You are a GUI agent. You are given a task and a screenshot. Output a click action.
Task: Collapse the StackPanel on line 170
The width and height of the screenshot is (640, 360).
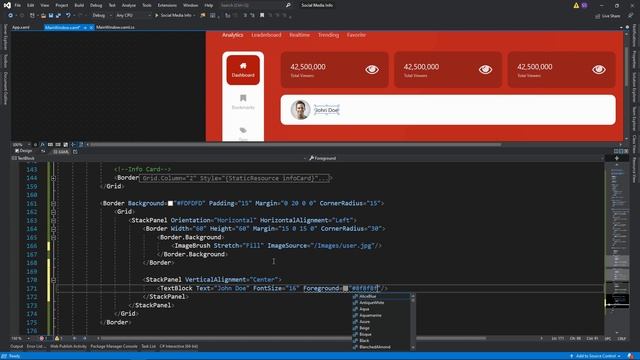(53, 280)
